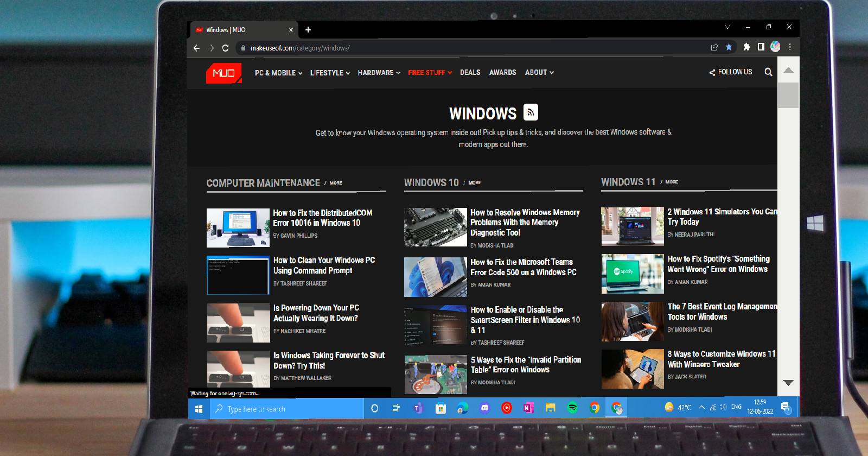The height and width of the screenshot is (456, 868).
Task: Bookmark this page with the star icon
Action: [729, 47]
